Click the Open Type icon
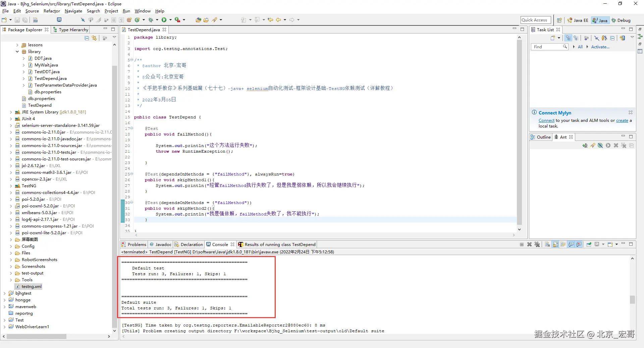This screenshot has height=348, width=644. [198, 20]
